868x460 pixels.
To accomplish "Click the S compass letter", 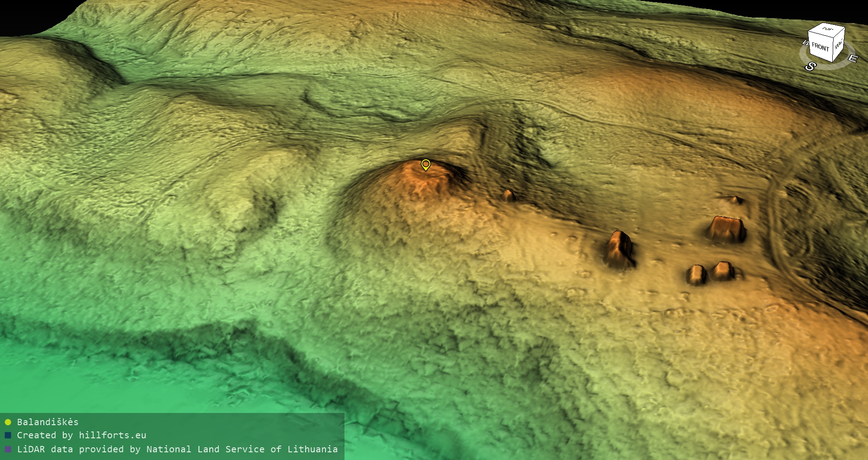I will [x=810, y=66].
